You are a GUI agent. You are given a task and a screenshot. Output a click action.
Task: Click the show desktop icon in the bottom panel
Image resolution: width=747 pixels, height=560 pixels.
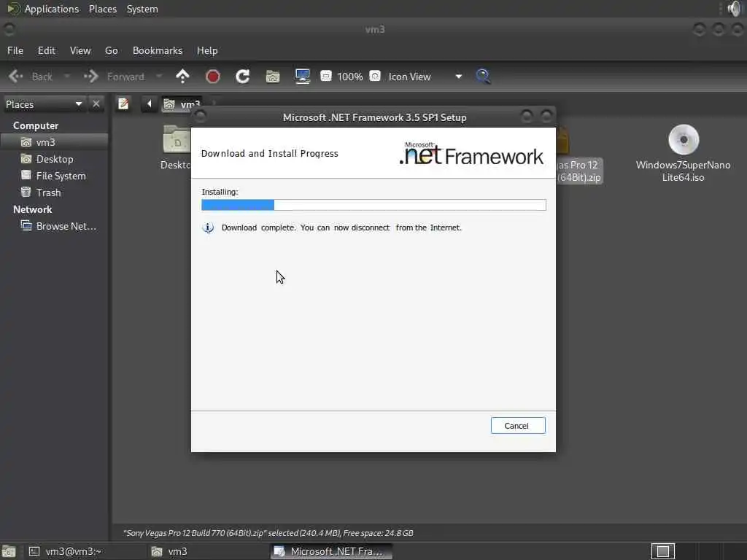tap(9, 551)
